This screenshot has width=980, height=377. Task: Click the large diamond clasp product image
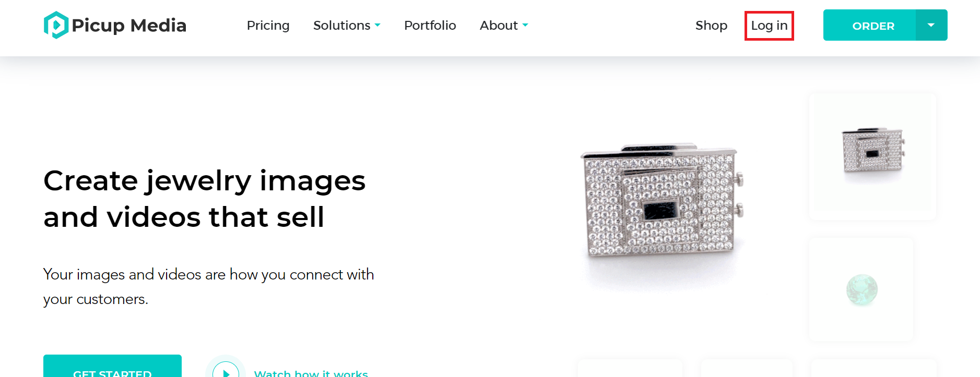click(662, 201)
